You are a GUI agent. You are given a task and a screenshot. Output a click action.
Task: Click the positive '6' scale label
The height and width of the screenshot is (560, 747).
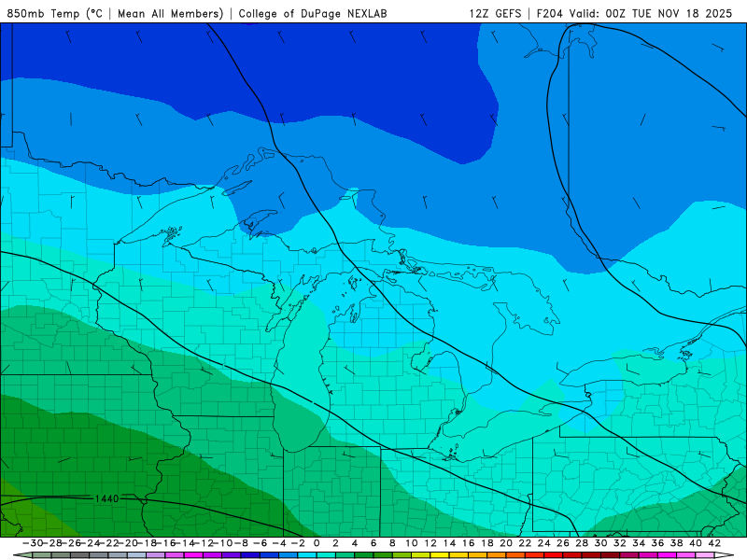click(x=373, y=543)
